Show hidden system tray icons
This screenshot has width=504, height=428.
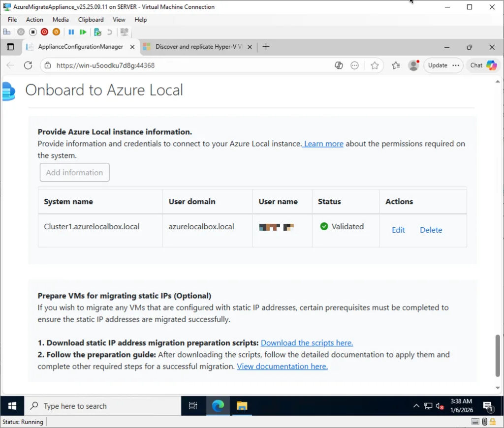[416, 406]
